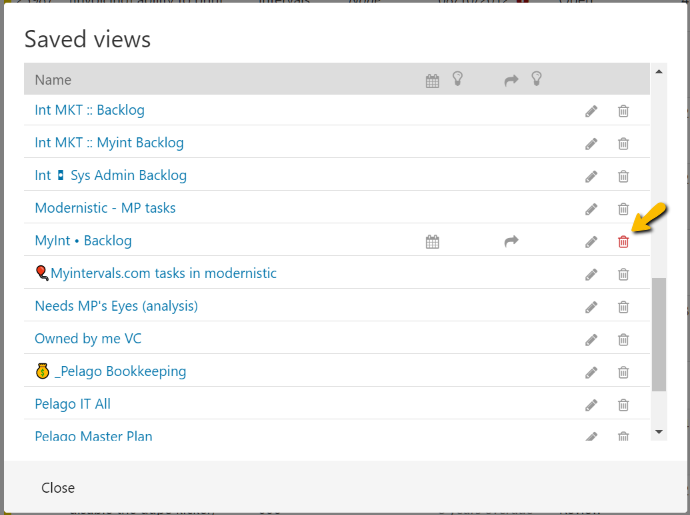Screen dimensions: 690x515
Task: Sort list by Name column header
Action: click(x=53, y=80)
